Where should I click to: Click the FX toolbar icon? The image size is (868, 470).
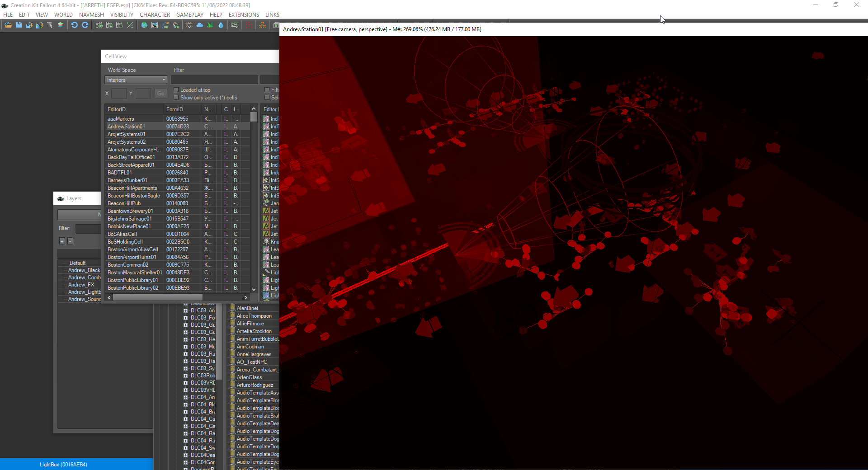click(x=176, y=25)
